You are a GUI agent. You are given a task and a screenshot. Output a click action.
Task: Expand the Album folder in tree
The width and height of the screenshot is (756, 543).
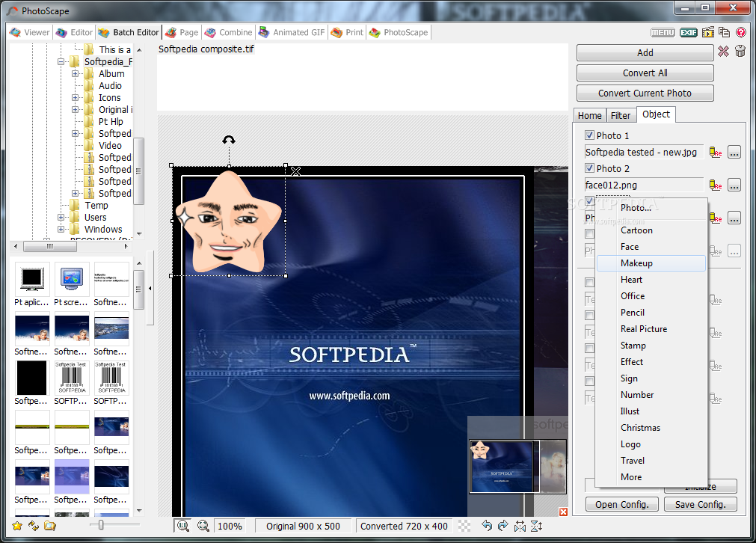click(76, 74)
